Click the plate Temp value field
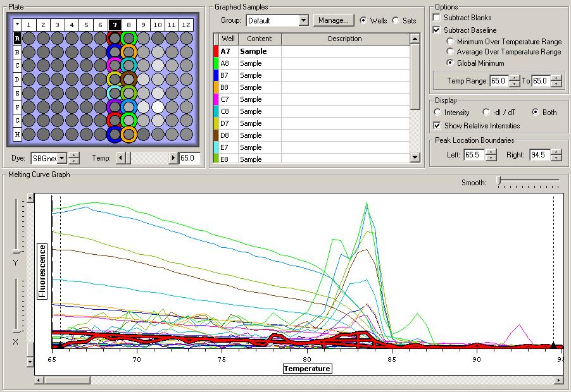This screenshot has height=392, width=571. [190, 158]
